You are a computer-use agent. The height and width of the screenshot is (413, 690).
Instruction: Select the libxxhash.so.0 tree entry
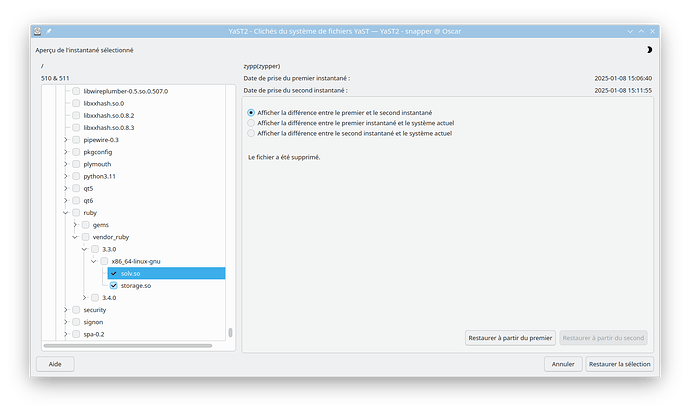click(x=104, y=103)
